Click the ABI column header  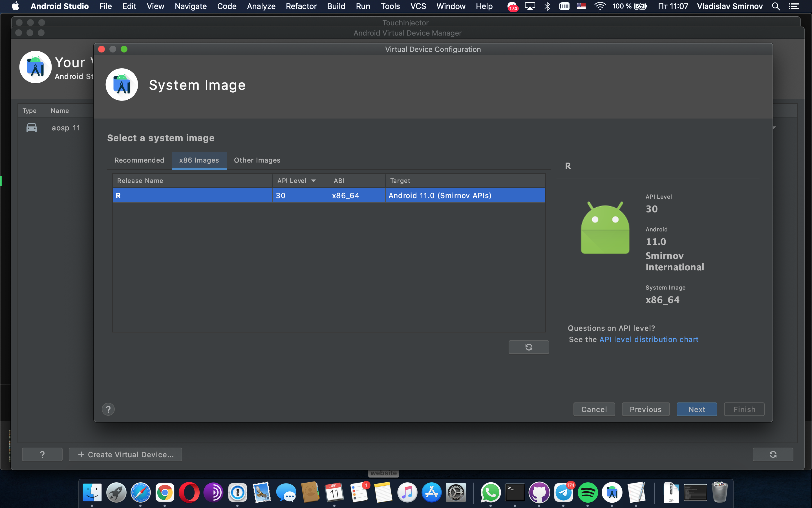pyautogui.click(x=357, y=181)
